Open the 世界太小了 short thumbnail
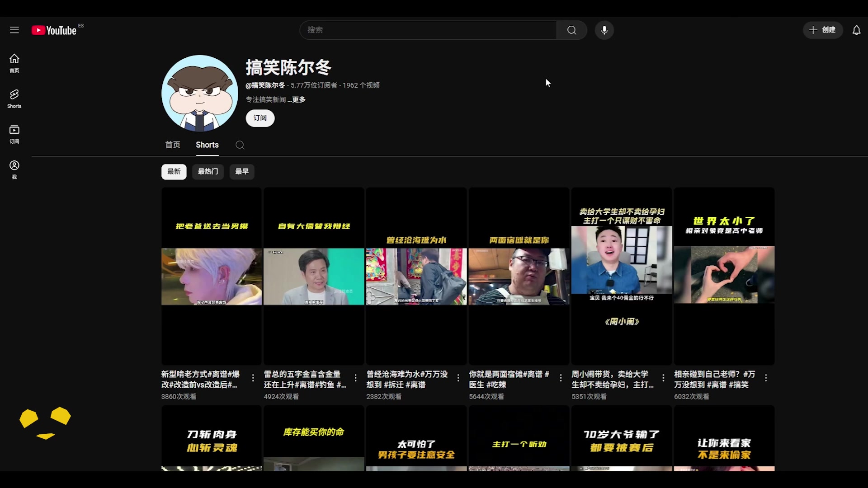The image size is (868, 488). [724, 276]
